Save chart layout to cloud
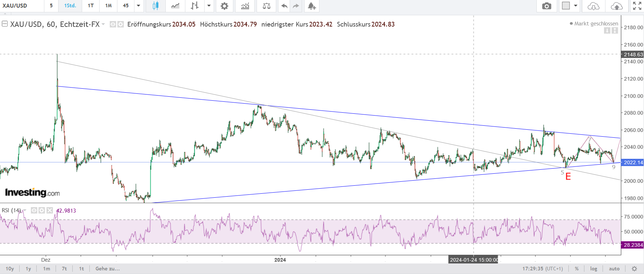The height and width of the screenshot is (274, 644). click(x=617, y=6)
